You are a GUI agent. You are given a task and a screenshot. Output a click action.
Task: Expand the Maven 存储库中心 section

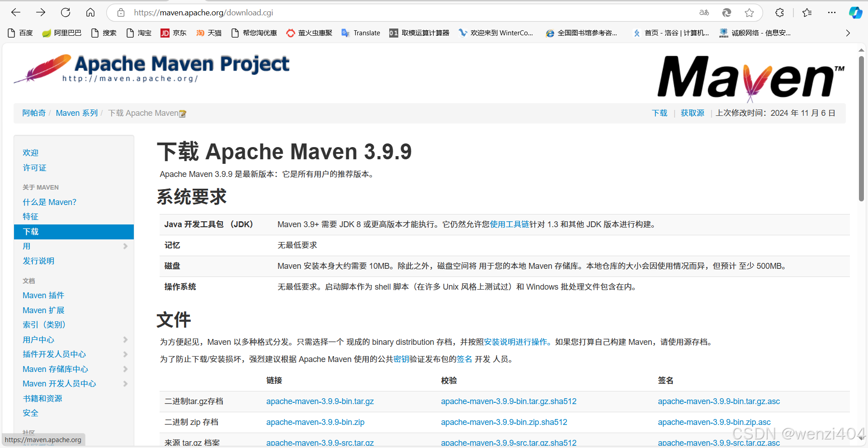point(55,369)
